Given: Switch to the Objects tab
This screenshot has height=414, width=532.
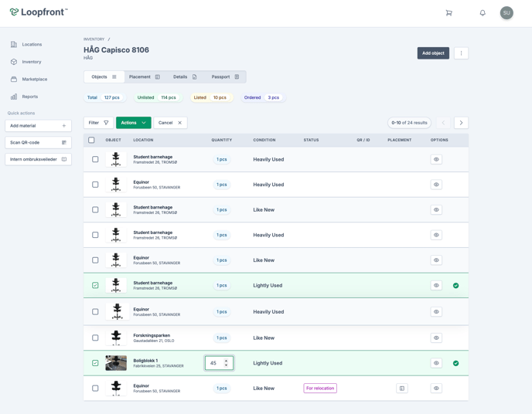Looking at the screenshot, I should (x=104, y=77).
